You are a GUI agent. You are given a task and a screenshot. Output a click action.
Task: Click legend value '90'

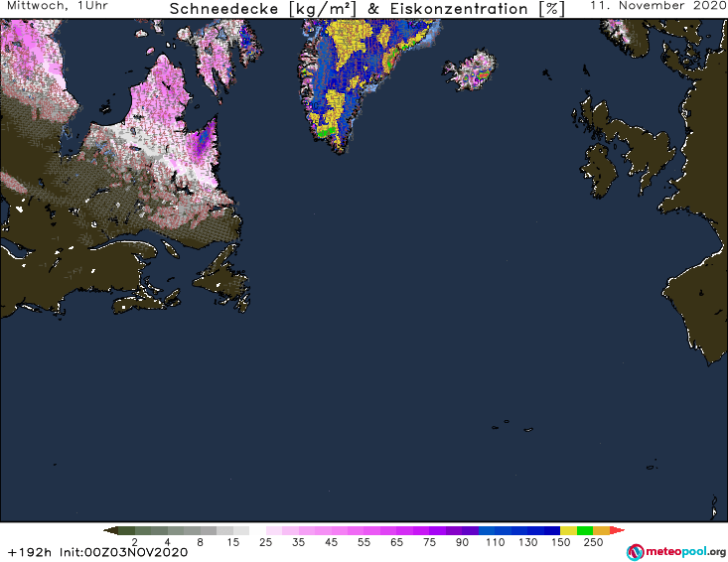[462, 542]
